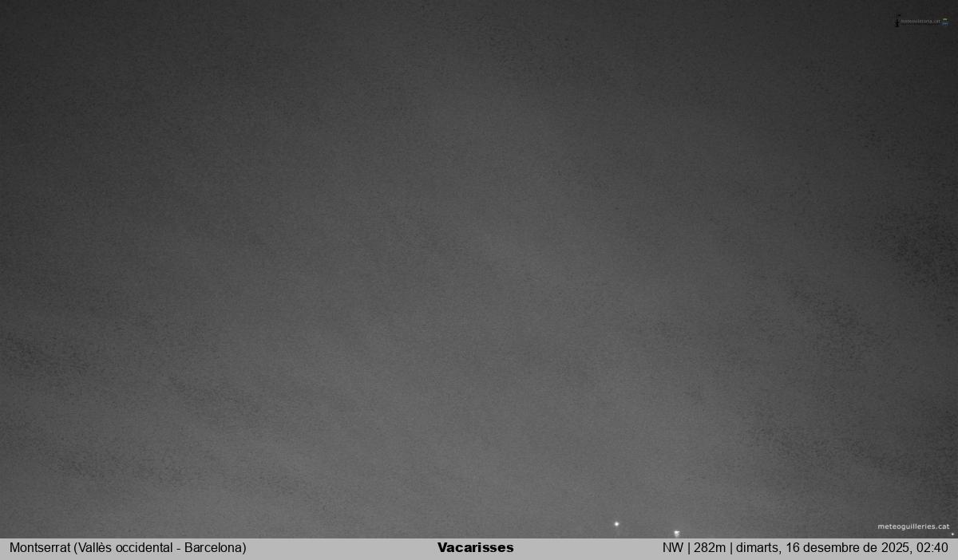The height and width of the screenshot is (560, 958).
Task: Click the NW direction indicator
Action: 672,548
